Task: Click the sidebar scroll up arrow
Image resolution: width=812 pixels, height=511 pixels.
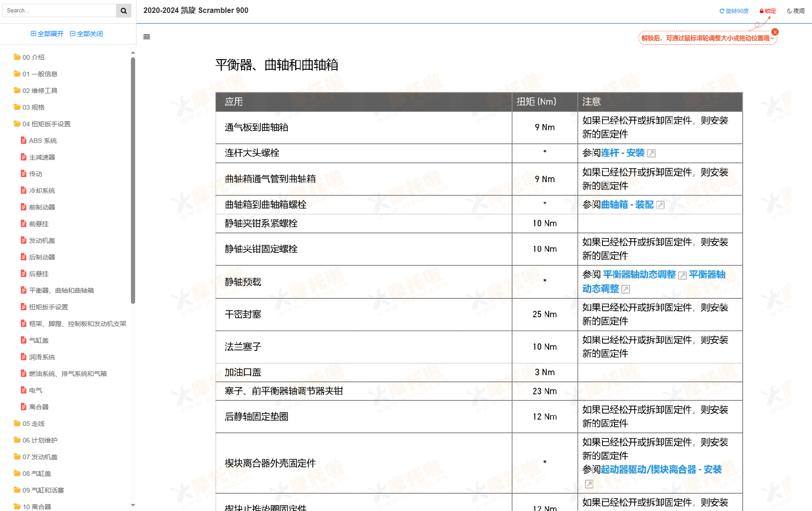Action: click(133, 53)
